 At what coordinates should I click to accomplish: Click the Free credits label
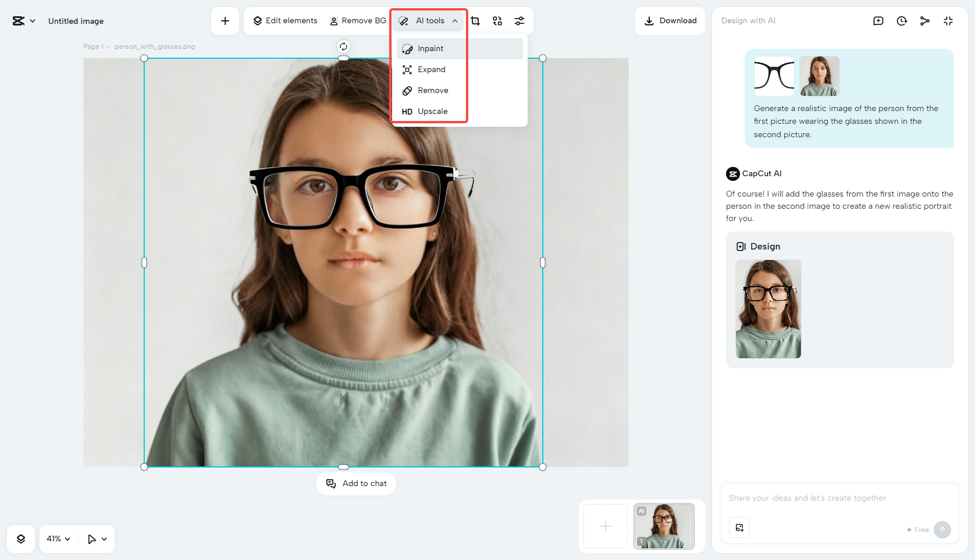click(x=918, y=530)
